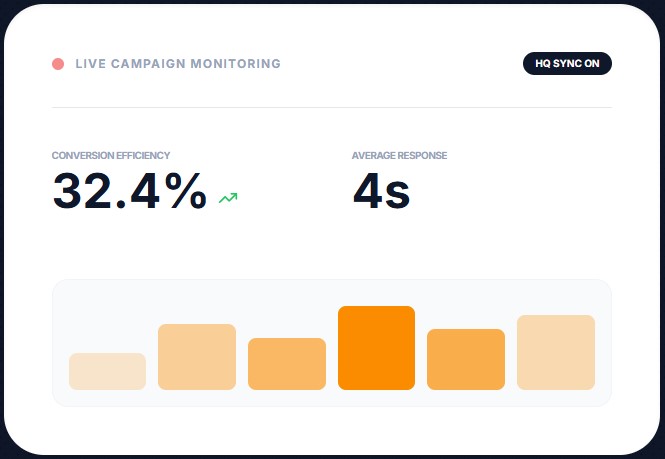Screen dimensions: 665x459
Task: Click the letter s in the 4s value
Action: [x=397, y=193]
